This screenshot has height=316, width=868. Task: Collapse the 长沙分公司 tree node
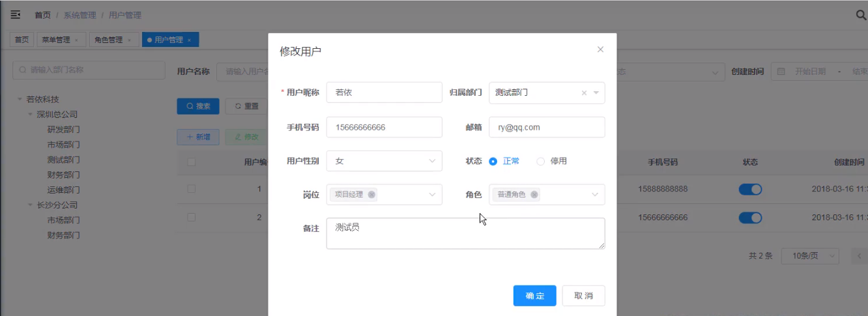[x=31, y=205]
